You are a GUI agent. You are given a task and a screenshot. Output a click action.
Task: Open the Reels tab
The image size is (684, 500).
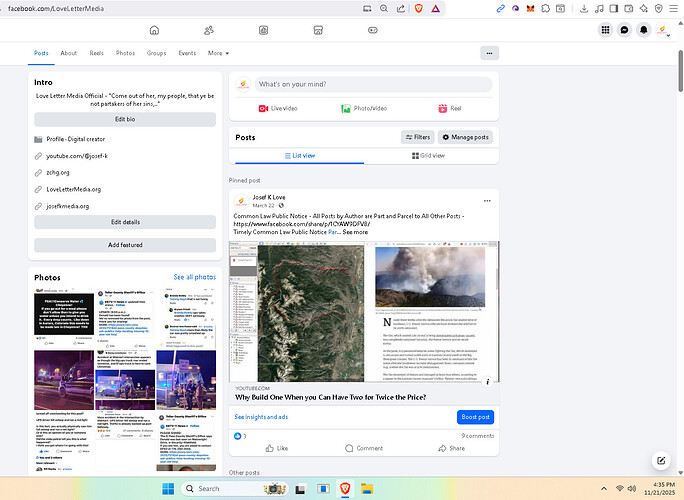pos(96,53)
